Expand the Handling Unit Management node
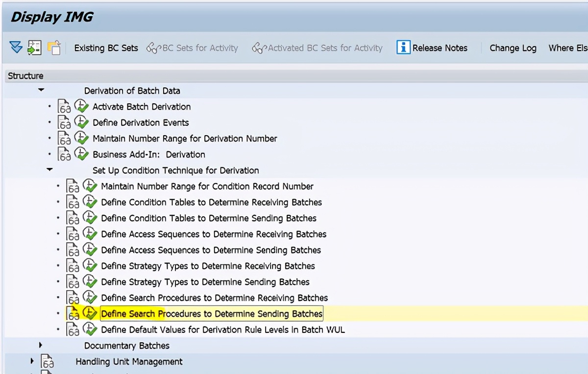This screenshot has width=588, height=374. 32,361
